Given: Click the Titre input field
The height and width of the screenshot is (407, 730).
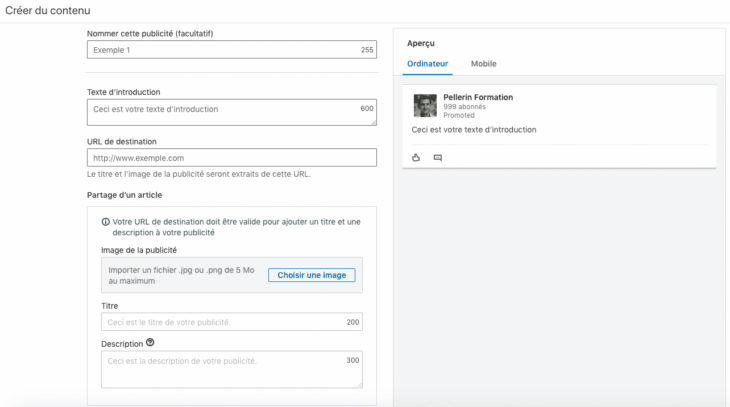Looking at the screenshot, I should 220,322.
